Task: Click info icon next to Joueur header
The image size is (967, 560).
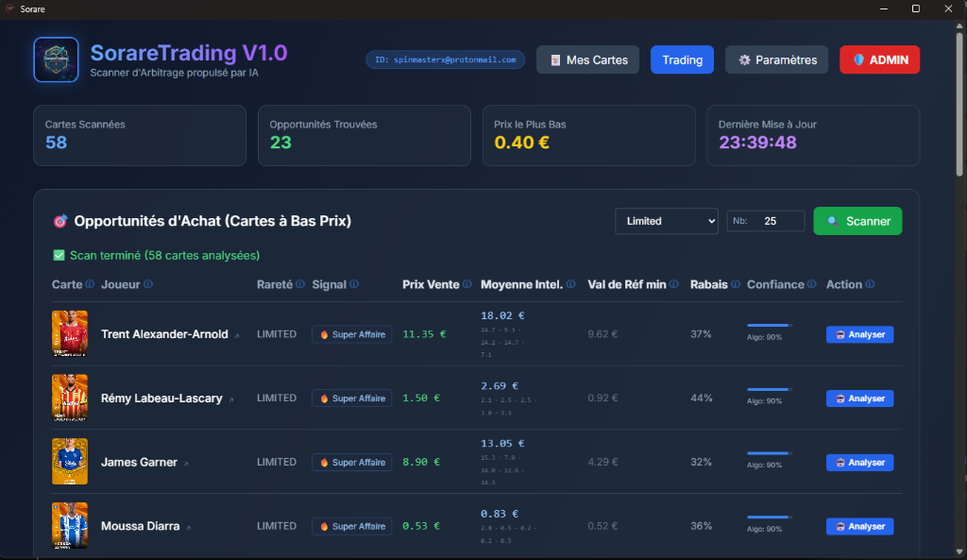Action: pyautogui.click(x=148, y=284)
